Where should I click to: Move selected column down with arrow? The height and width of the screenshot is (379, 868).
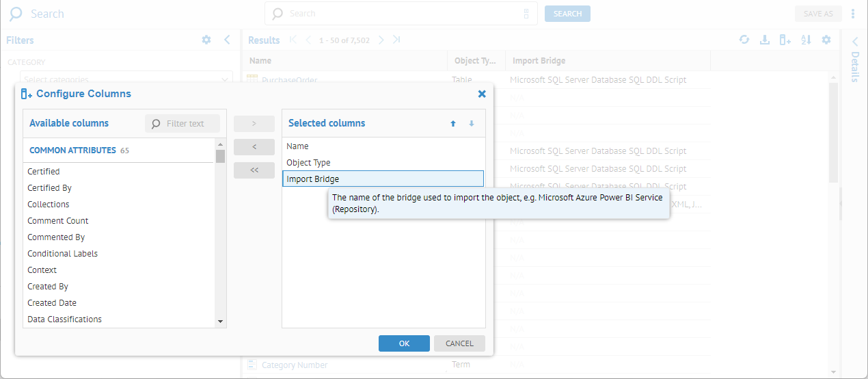pos(471,124)
